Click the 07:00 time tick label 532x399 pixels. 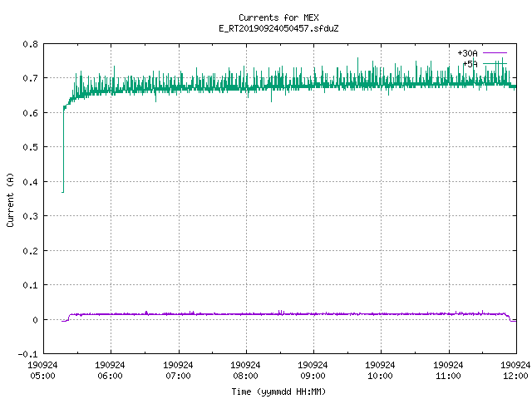click(x=178, y=376)
